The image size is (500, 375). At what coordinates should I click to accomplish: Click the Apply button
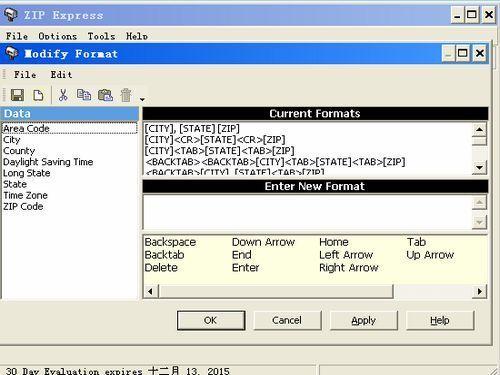(364, 320)
